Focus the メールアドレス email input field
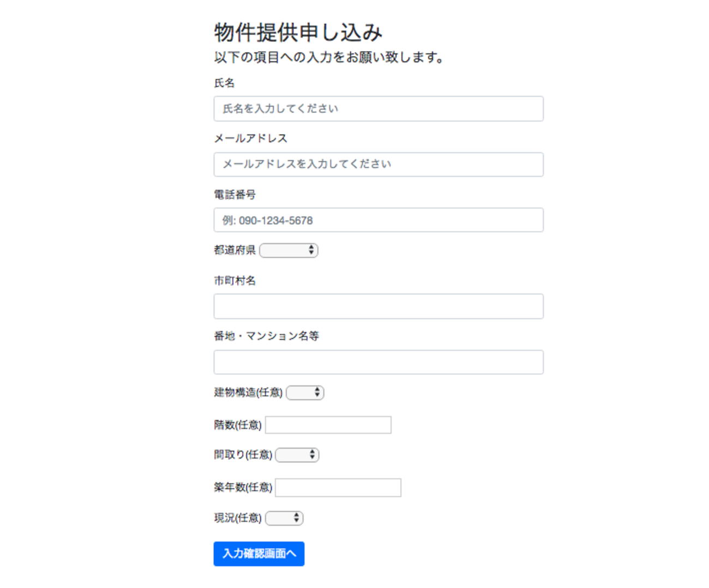The height and width of the screenshot is (588, 709). 378,165
